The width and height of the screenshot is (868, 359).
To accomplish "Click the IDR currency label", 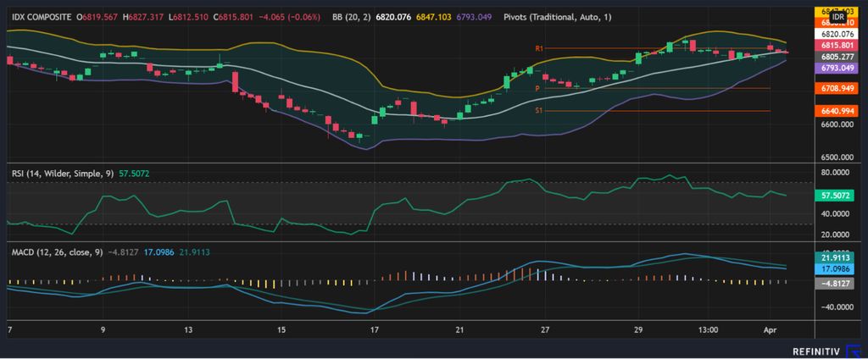I will pos(837,17).
